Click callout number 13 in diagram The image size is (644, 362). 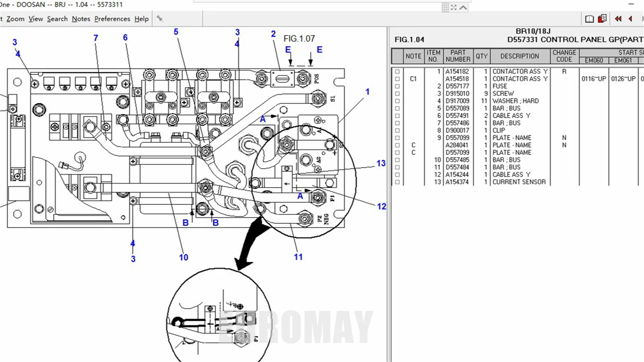click(x=381, y=163)
